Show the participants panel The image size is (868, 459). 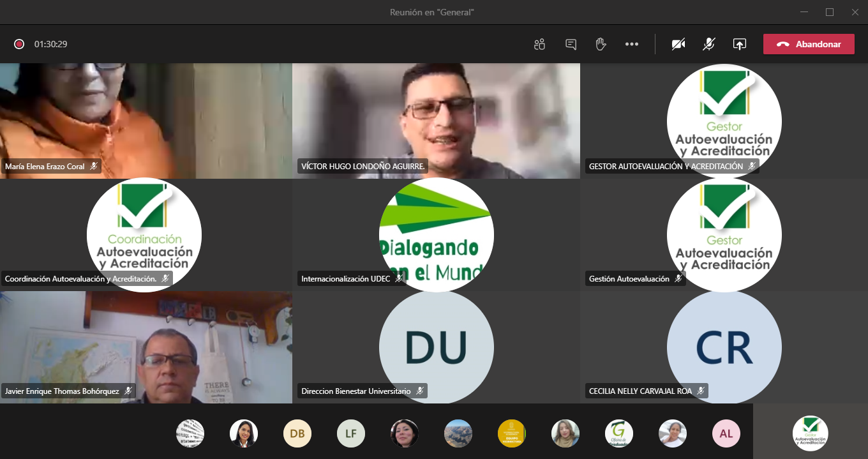click(x=540, y=44)
